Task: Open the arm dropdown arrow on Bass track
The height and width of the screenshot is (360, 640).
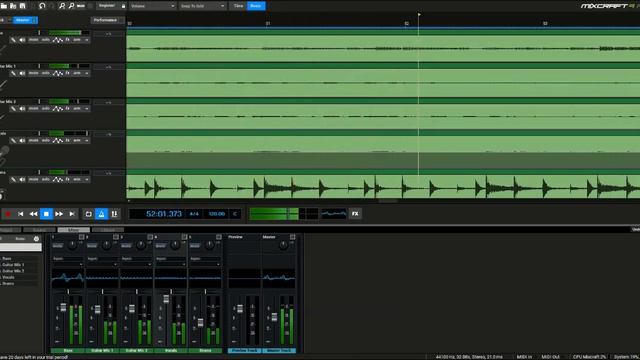Action: [x=87, y=40]
